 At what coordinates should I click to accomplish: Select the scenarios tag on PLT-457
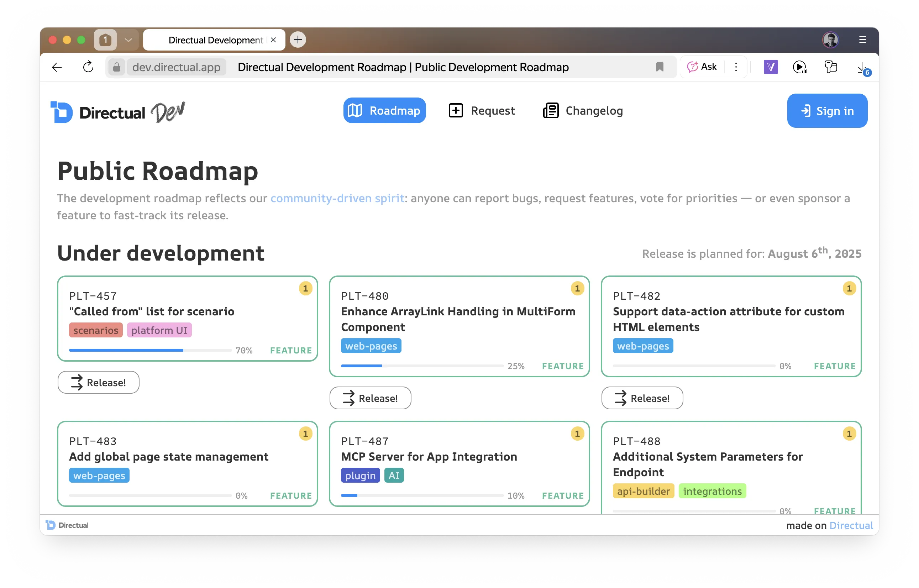pyautogui.click(x=95, y=330)
